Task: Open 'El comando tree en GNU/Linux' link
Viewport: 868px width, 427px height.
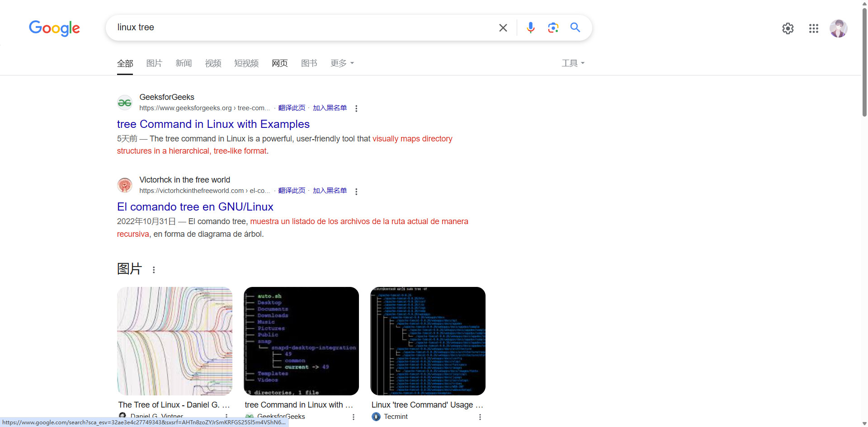Action: pos(195,207)
